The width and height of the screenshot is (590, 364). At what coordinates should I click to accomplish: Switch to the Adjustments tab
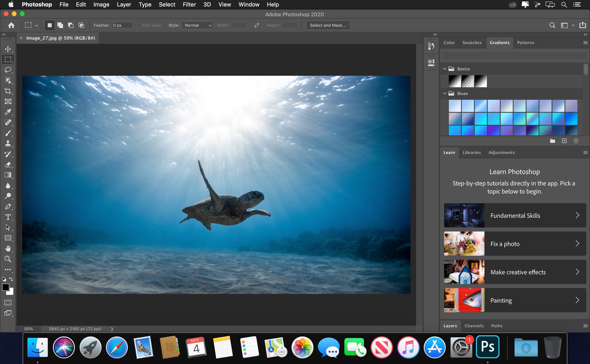(x=501, y=152)
